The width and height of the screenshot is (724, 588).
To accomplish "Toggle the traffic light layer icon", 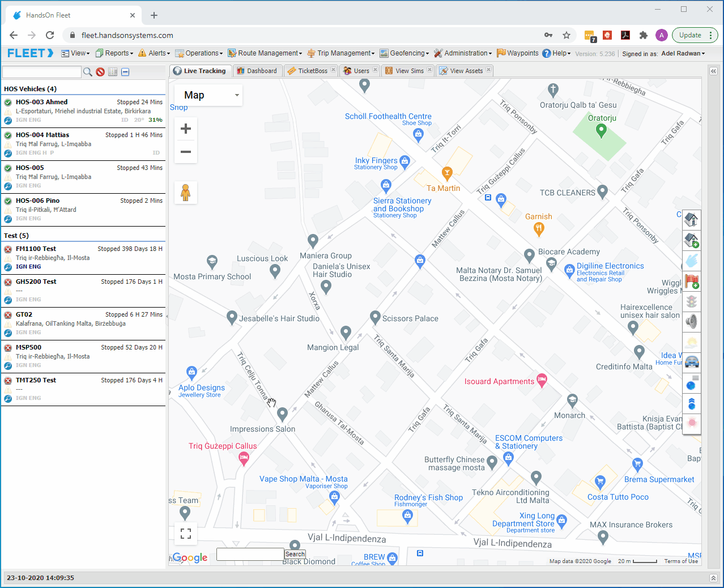I will (x=692, y=301).
